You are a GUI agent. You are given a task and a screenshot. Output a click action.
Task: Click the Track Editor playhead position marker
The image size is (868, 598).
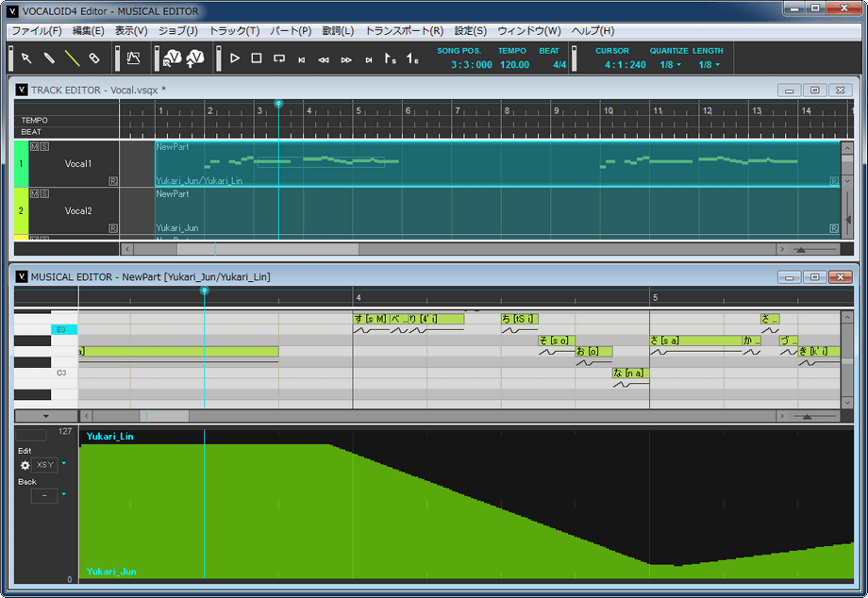click(278, 104)
